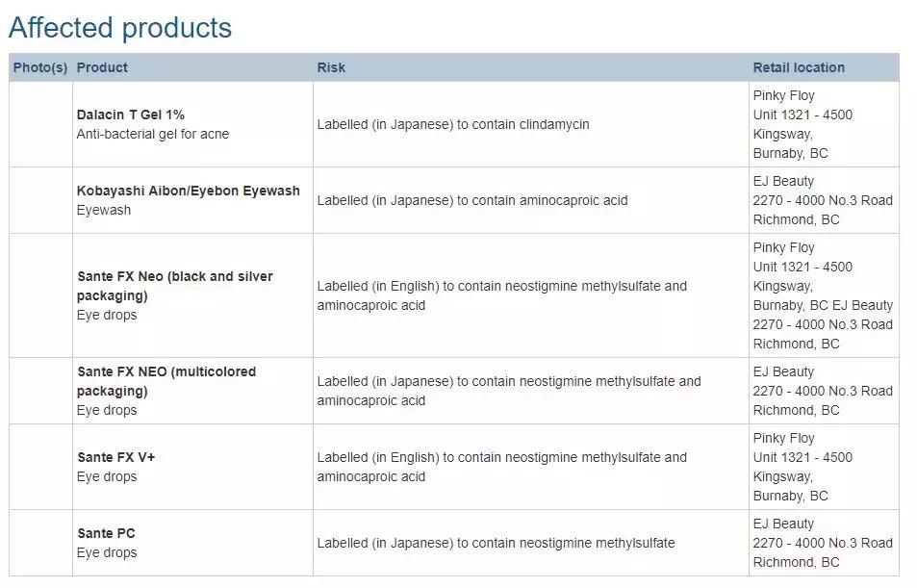Screen dimensions: 917x588
Task: Select the Sante PC product name
Action: (x=106, y=533)
